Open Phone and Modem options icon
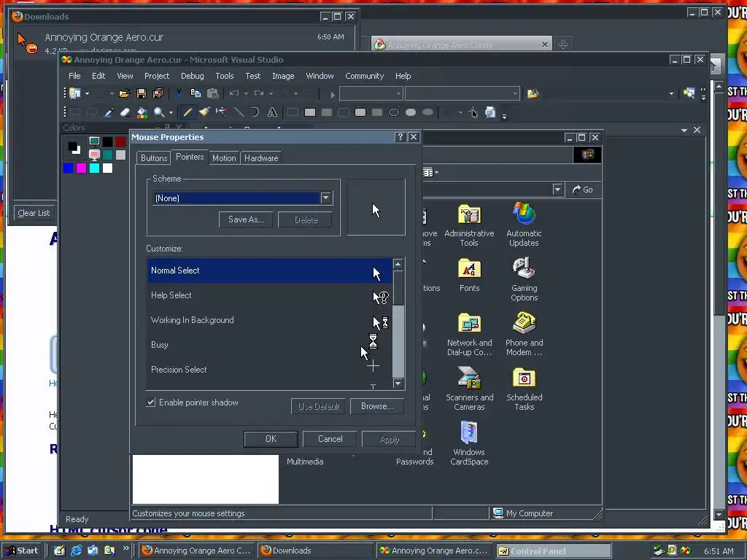 click(524, 334)
